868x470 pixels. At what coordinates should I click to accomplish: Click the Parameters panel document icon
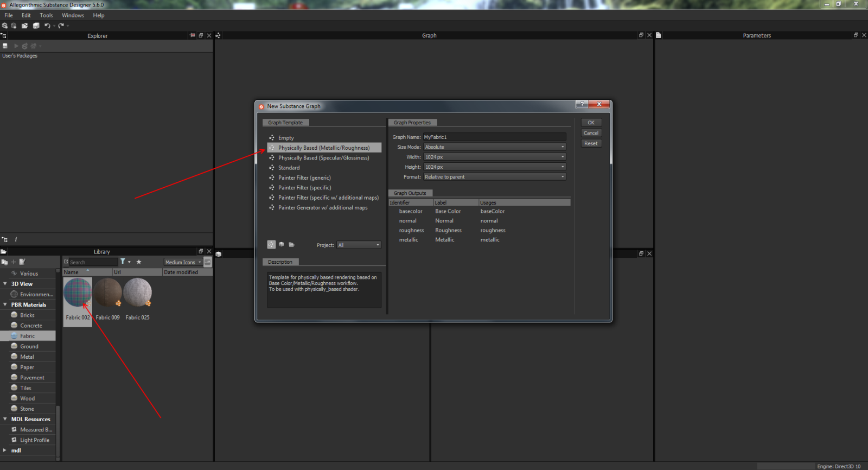[x=658, y=35]
